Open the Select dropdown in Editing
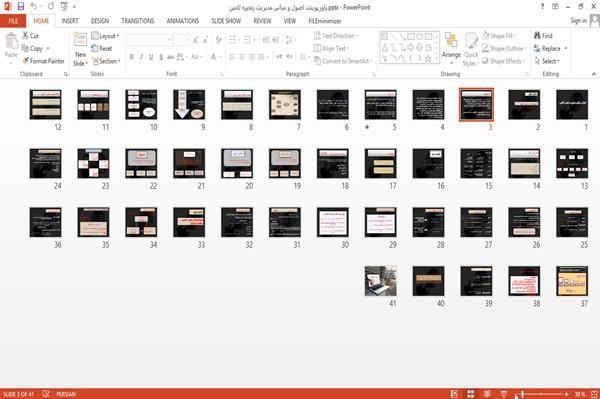The width and height of the screenshot is (600, 399). click(x=547, y=61)
